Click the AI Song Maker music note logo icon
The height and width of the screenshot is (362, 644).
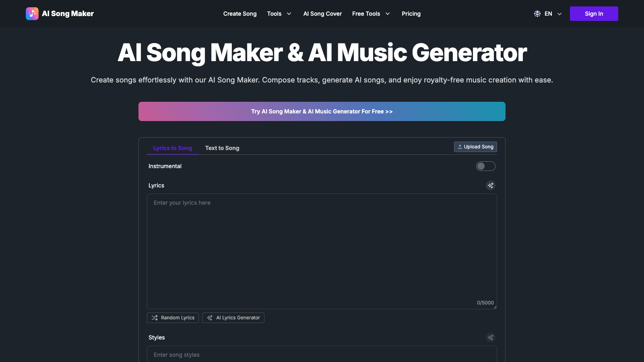click(32, 13)
